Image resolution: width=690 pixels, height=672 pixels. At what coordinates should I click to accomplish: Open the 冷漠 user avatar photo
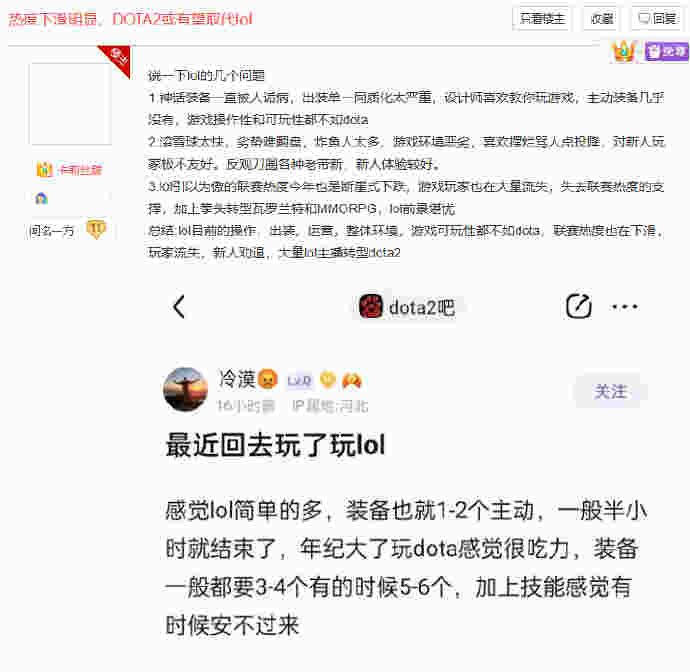point(185,389)
